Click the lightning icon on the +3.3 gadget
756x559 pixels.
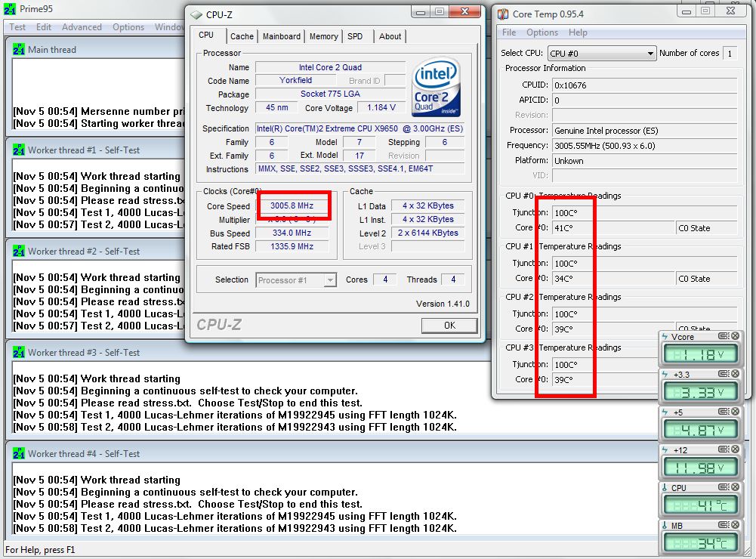tap(665, 374)
